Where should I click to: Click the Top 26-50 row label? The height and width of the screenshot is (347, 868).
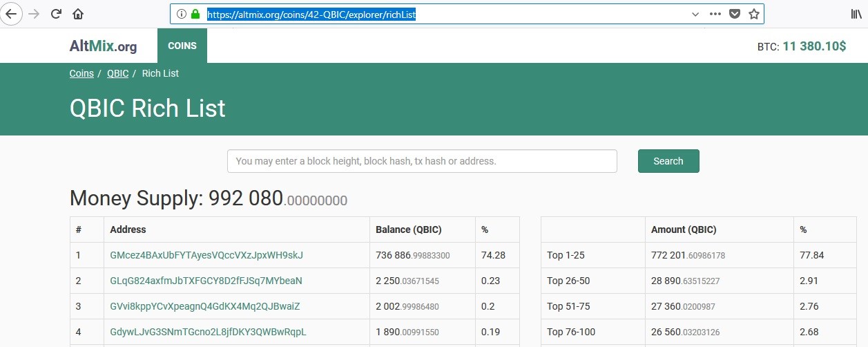pyautogui.click(x=568, y=281)
